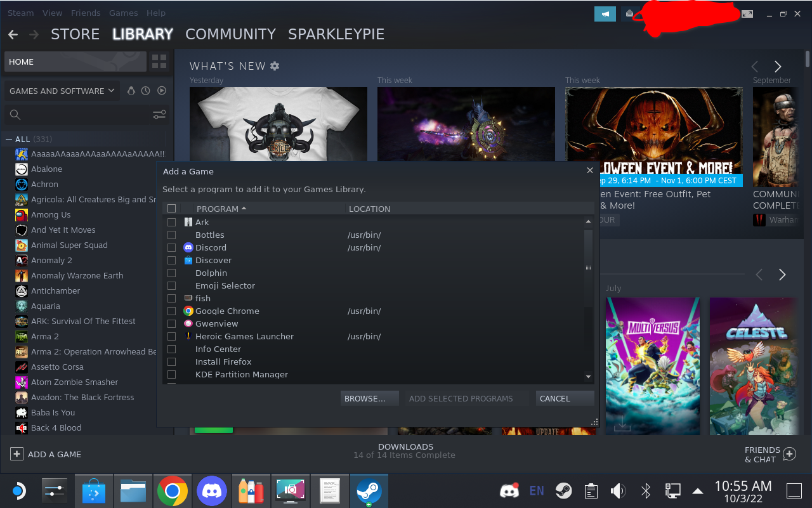Screen dimensions: 812x508
Task: Open Bluetooth tray icon
Action: pos(646,490)
